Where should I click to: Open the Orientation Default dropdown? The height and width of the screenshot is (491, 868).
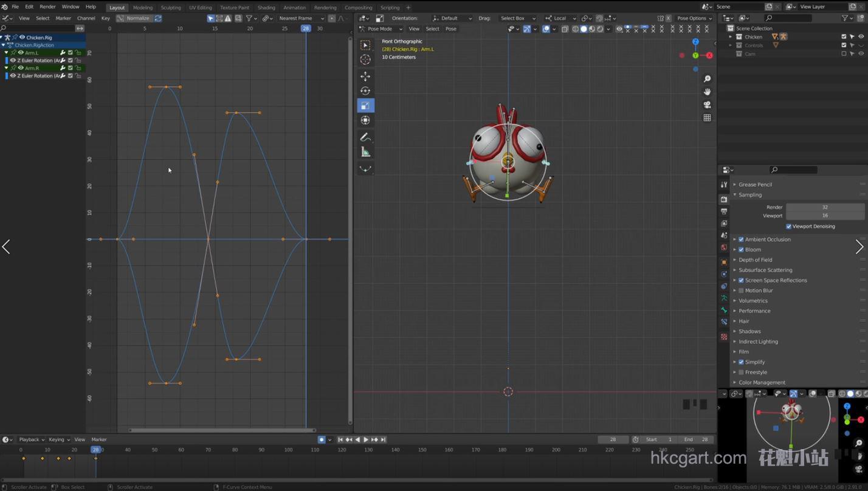click(452, 18)
